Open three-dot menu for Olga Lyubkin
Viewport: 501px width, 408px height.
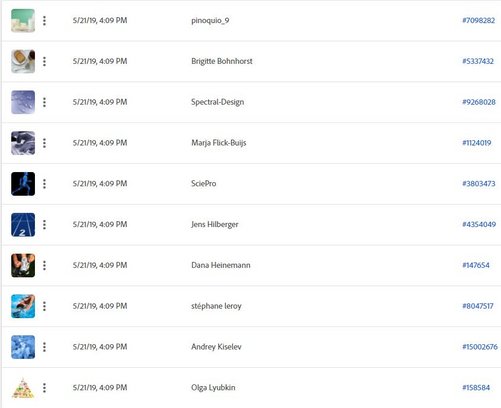pos(44,388)
